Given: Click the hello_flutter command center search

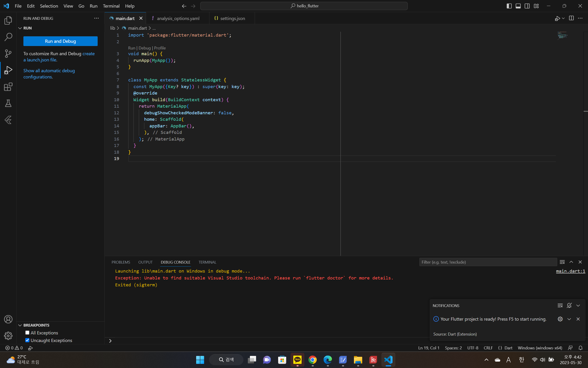Looking at the screenshot, I should (x=304, y=6).
